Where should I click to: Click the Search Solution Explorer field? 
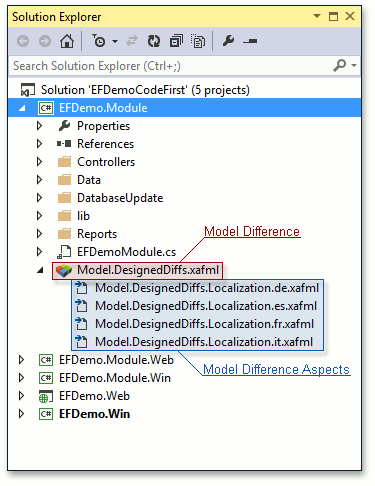coord(170,66)
